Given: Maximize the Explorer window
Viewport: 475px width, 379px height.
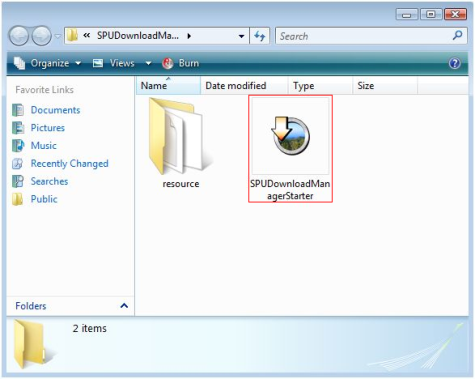Looking at the screenshot, I should [431, 14].
